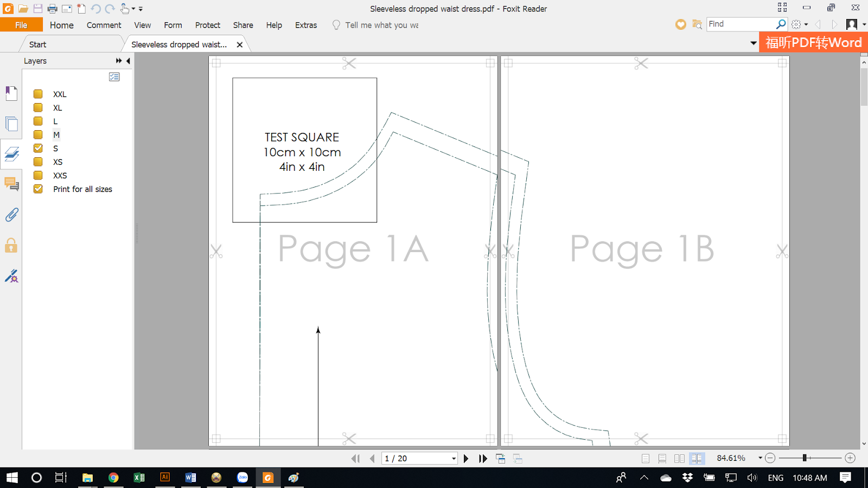This screenshot has width=868, height=488.
Task: Click the Layers panel options button
Action: coord(114,77)
